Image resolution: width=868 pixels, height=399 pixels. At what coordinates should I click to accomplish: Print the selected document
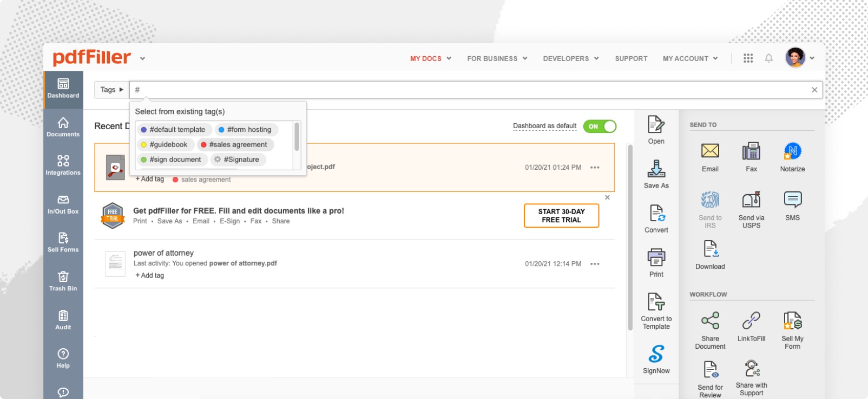(x=656, y=263)
